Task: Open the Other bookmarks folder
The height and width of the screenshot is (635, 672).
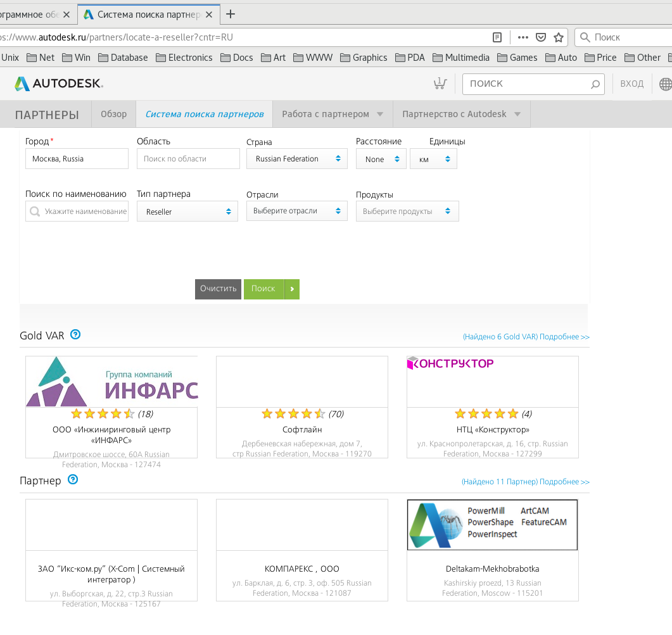Action: pyautogui.click(x=642, y=58)
